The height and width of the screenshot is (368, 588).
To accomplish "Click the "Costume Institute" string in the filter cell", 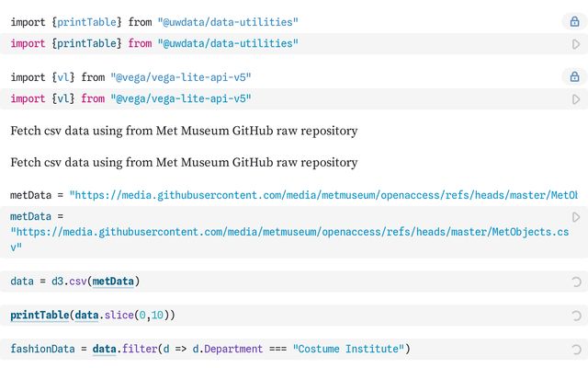I will coord(349,349).
